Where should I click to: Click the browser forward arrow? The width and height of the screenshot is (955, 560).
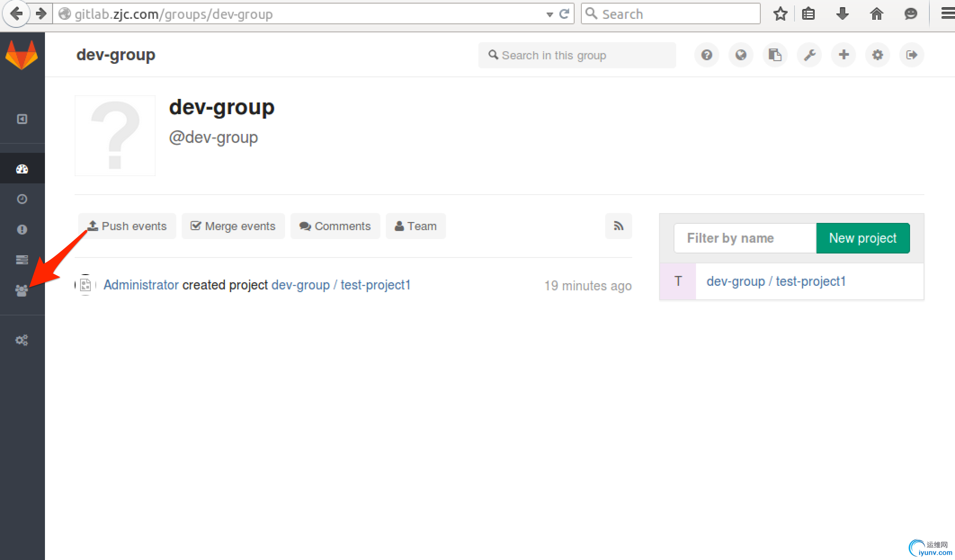(x=41, y=14)
